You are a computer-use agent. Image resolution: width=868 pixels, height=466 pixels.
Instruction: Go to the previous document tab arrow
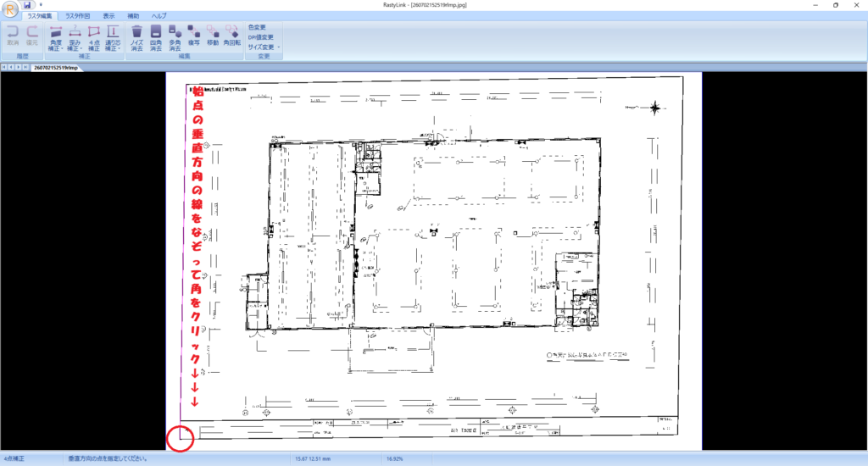click(11, 68)
